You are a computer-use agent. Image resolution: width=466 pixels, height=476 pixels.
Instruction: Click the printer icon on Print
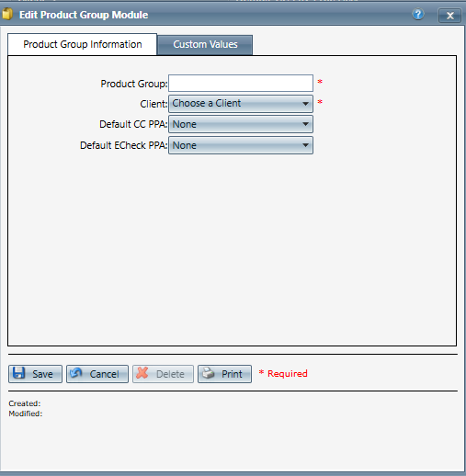[x=209, y=373]
